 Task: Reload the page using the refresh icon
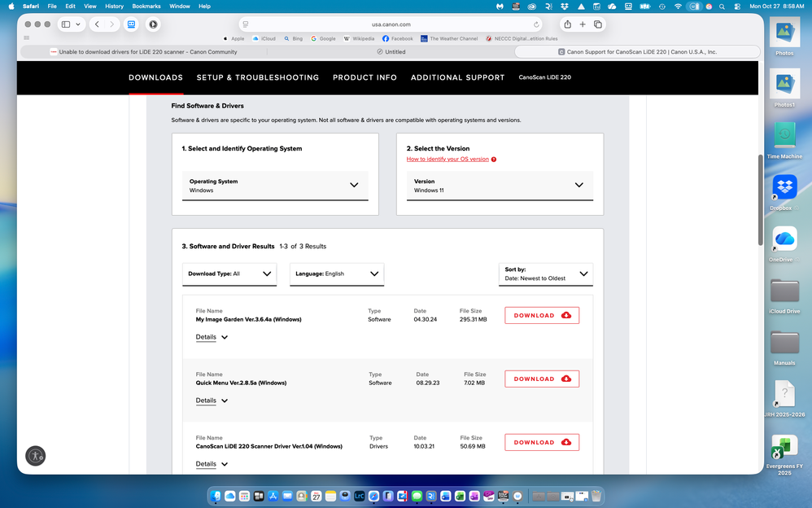coord(536,24)
